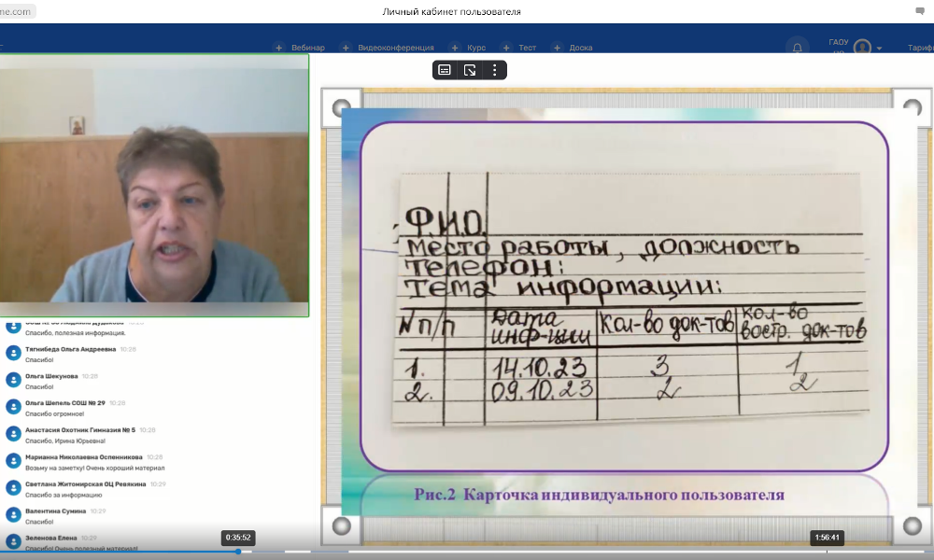Select the name 'Ольга Шекунова' in chat
This screenshot has height=560, width=934.
pyautogui.click(x=51, y=376)
